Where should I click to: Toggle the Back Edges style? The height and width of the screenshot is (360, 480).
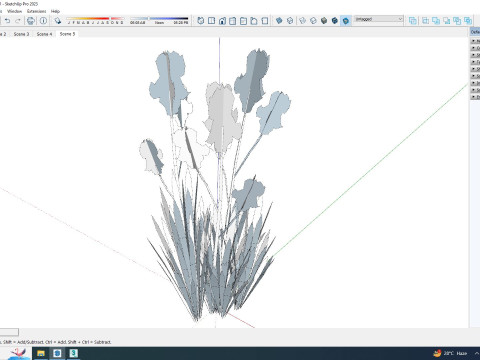pos(290,21)
